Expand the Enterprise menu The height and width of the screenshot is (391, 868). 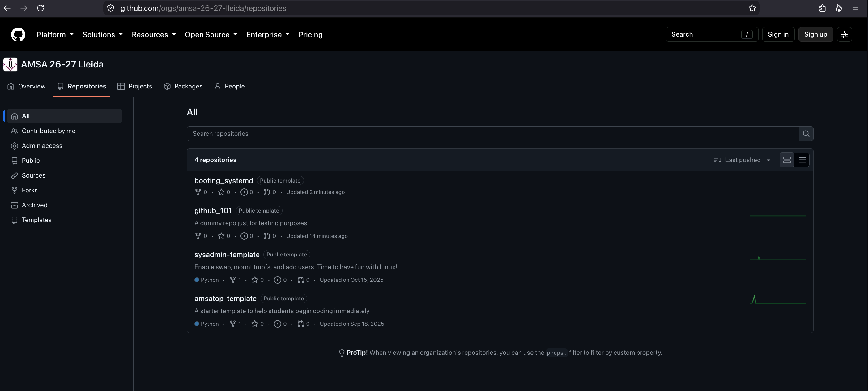tap(268, 34)
